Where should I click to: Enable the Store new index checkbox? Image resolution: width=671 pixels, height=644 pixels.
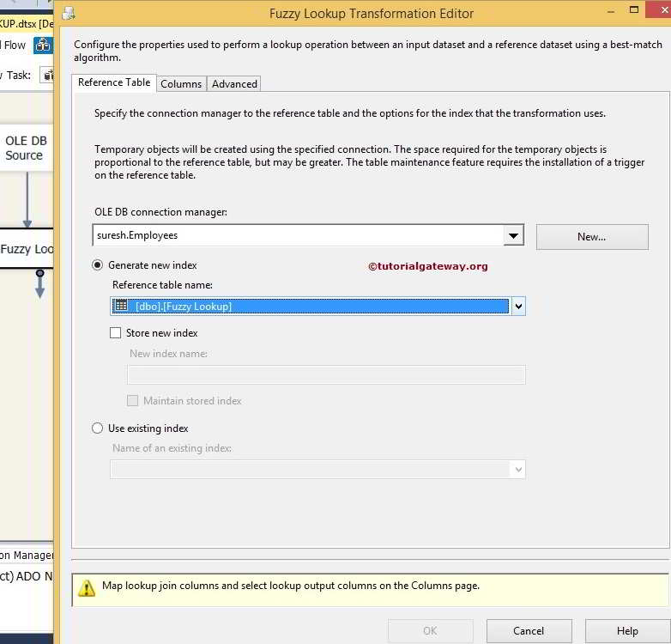116,332
